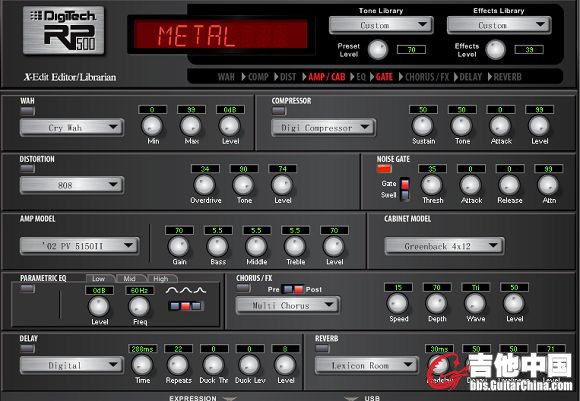Open the Multi Chorus effect dropdown
This screenshot has width=580, height=401.
click(x=288, y=306)
